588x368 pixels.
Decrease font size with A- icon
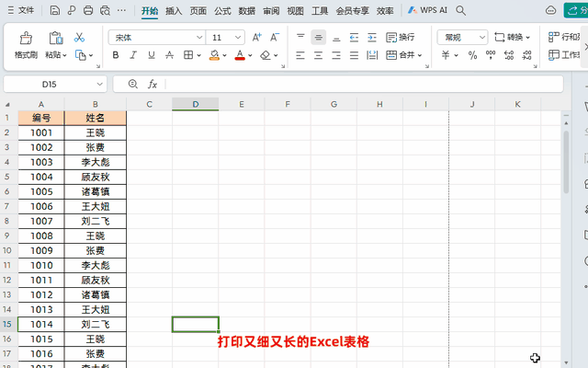pos(275,37)
